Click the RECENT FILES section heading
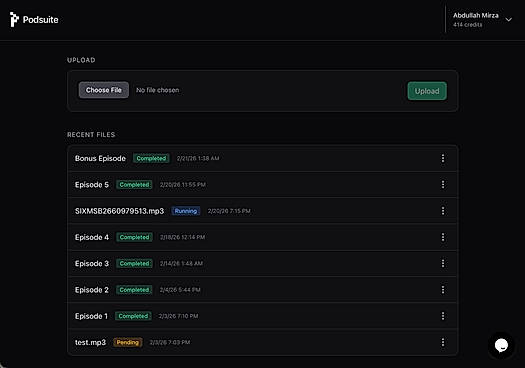 tap(91, 135)
